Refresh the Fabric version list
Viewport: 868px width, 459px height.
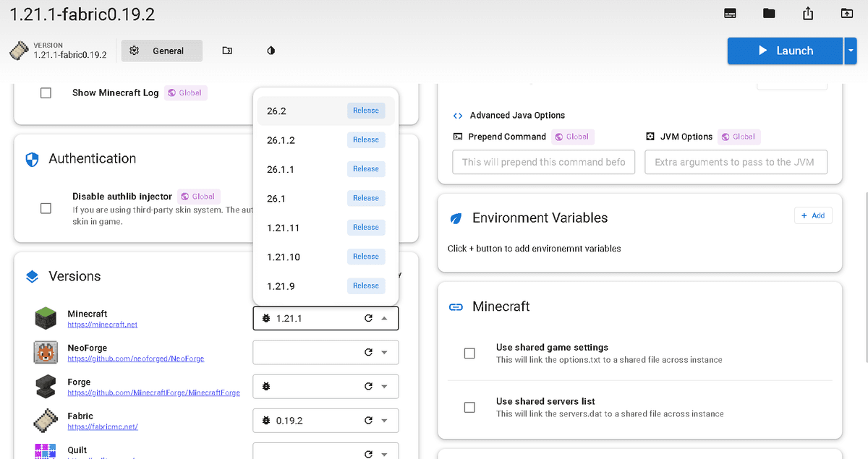pos(368,420)
